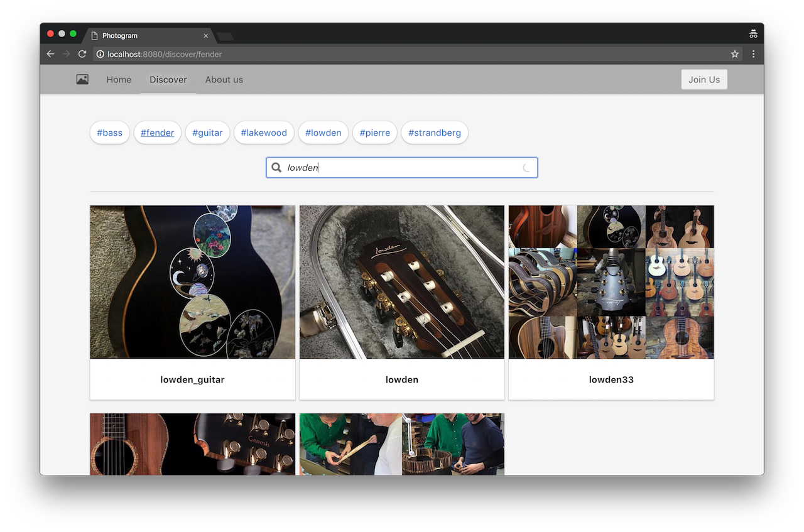Open the Genesis guitar photo thumbnail
The image size is (804, 532).
point(192,444)
